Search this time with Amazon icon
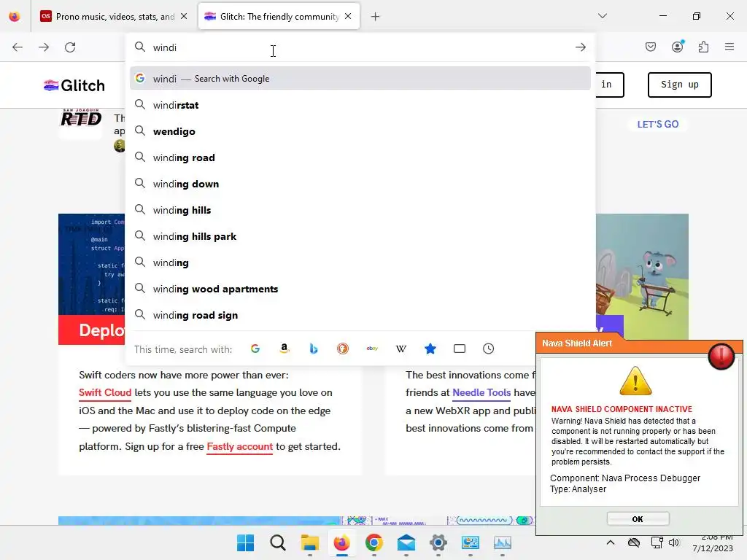Viewport: 747px width, 560px height. coord(285,349)
